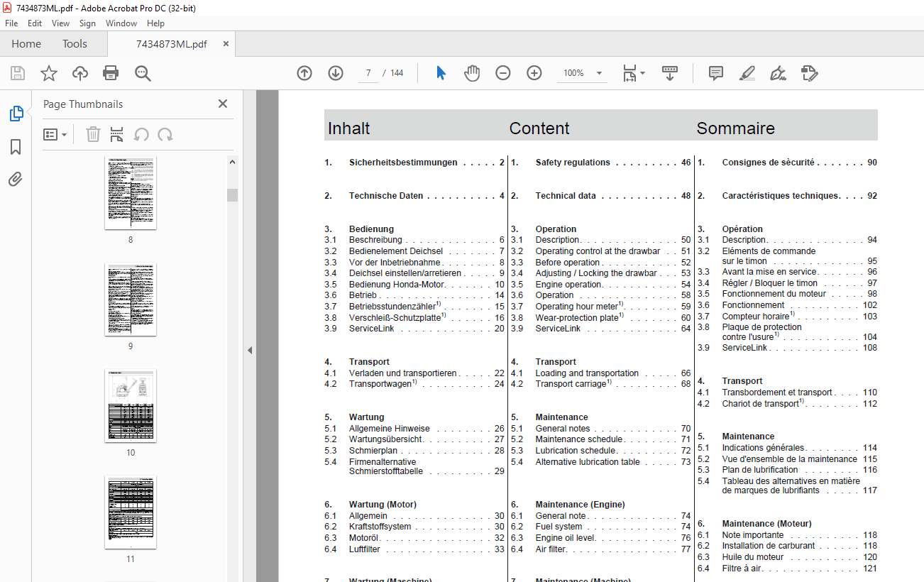Click 'Maintenance schedule' entry
The image size is (924, 582).
579,439
